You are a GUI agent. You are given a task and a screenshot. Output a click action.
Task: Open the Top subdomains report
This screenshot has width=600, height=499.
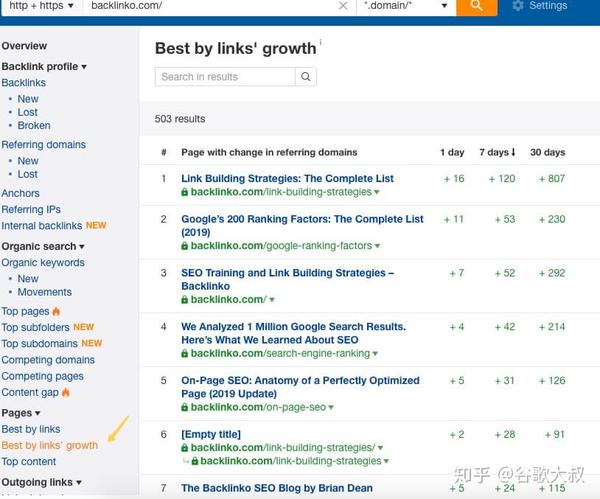click(x=39, y=344)
